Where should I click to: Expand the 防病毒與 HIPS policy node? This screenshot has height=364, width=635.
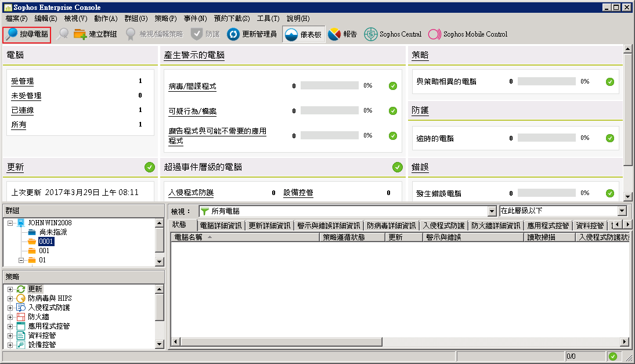click(10, 299)
